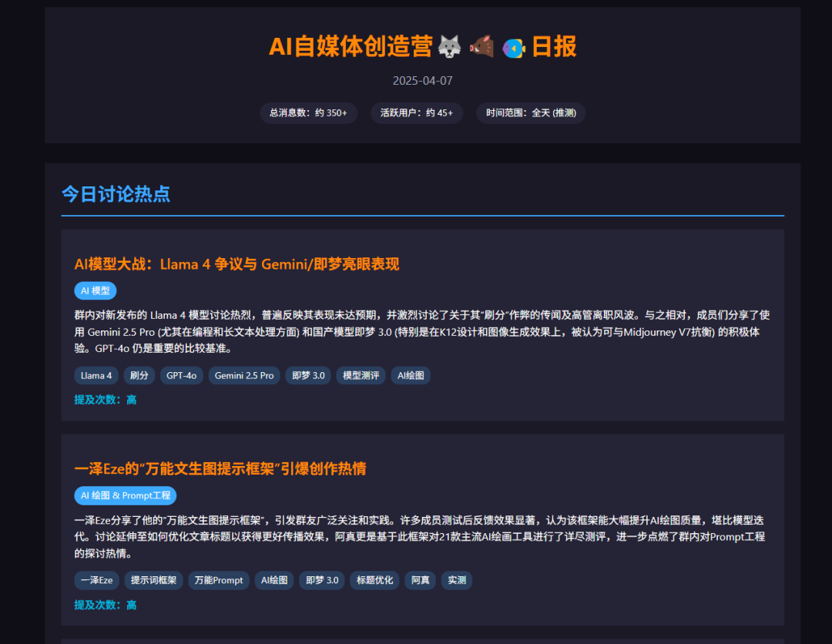This screenshot has width=832, height=644.
Task: Click the "AI绘图" tag in the first topic card
Action: (x=411, y=375)
